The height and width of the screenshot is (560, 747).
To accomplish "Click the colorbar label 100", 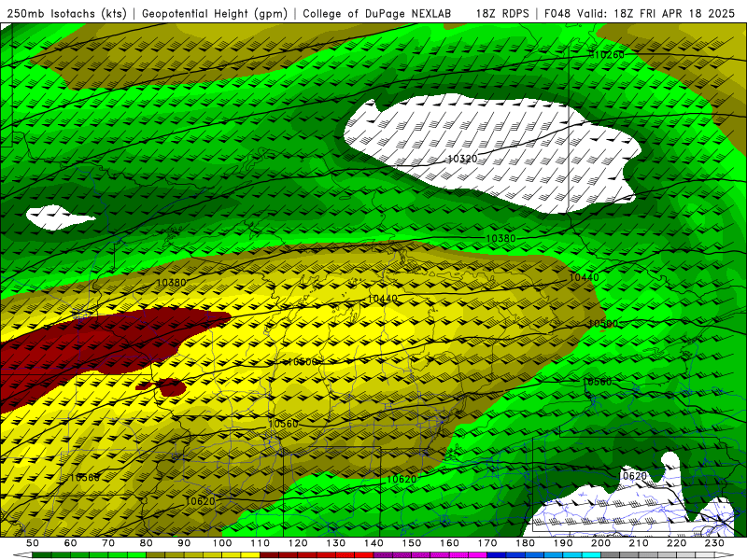I will tap(222, 543).
